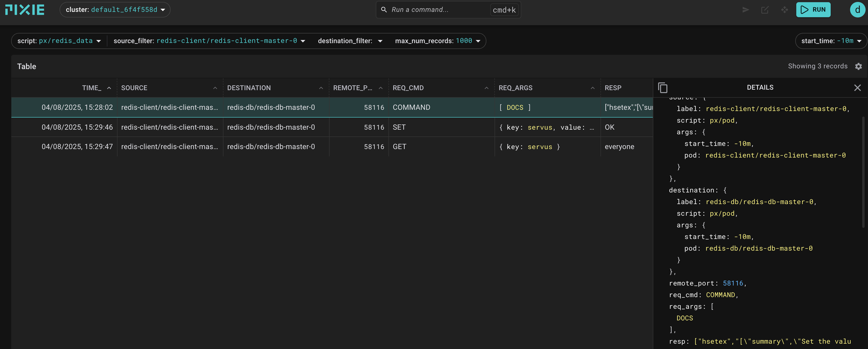Viewport: 868px width, 349px height.
Task: Click the move widgets icon
Action: point(785,10)
